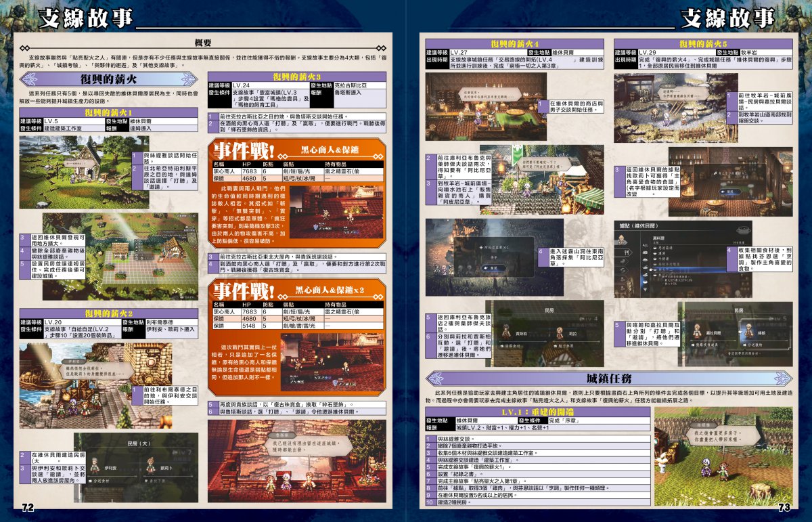The height and width of the screenshot is (522, 812).
Task: Open the 復興的薪火1 quest header
Action: tap(108, 112)
